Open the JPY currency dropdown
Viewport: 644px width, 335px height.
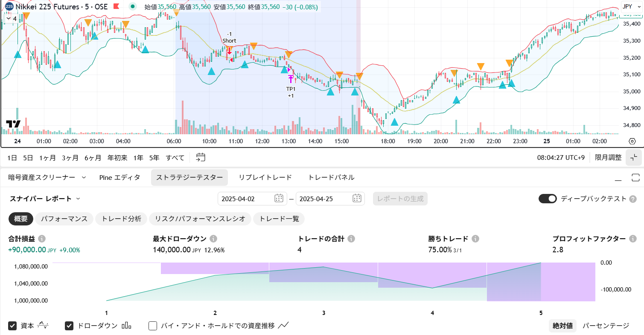point(631,6)
